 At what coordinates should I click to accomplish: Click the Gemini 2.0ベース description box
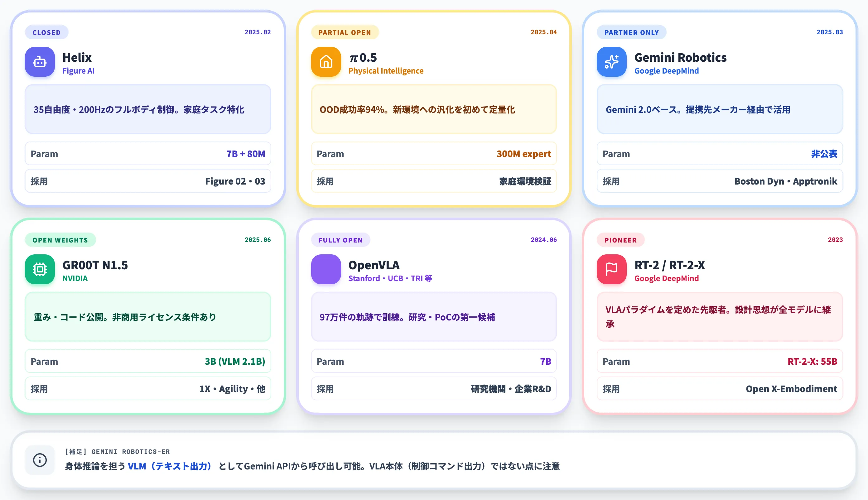[720, 109]
